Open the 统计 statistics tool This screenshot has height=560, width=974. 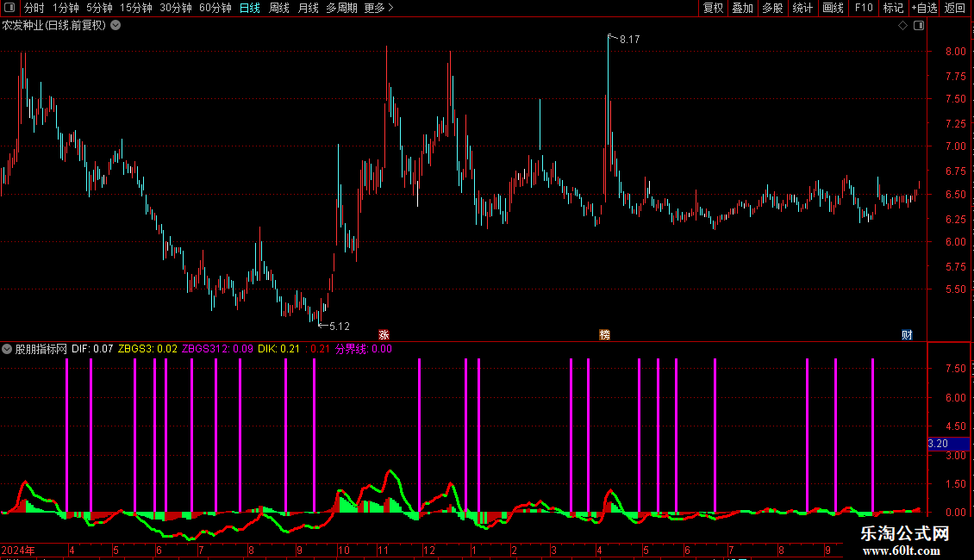tap(802, 8)
